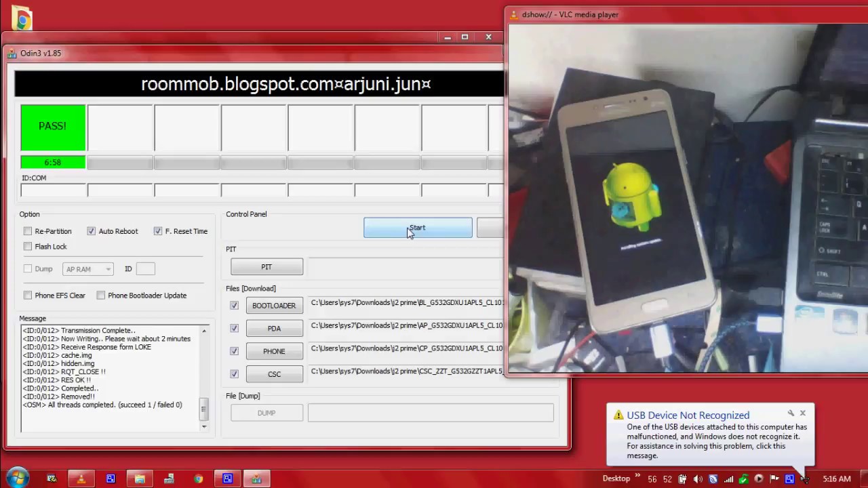The width and height of the screenshot is (868, 488).
Task: Click the PDA file button
Action: (274, 329)
